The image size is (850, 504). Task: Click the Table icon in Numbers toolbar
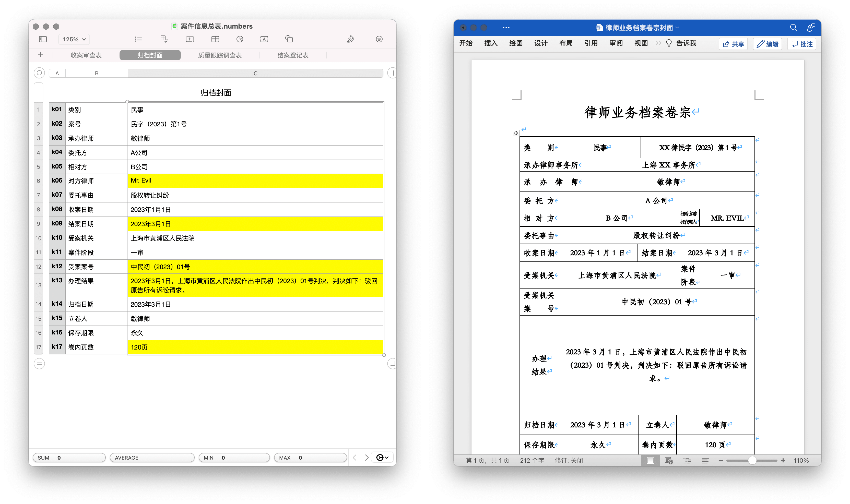[215, 39]
